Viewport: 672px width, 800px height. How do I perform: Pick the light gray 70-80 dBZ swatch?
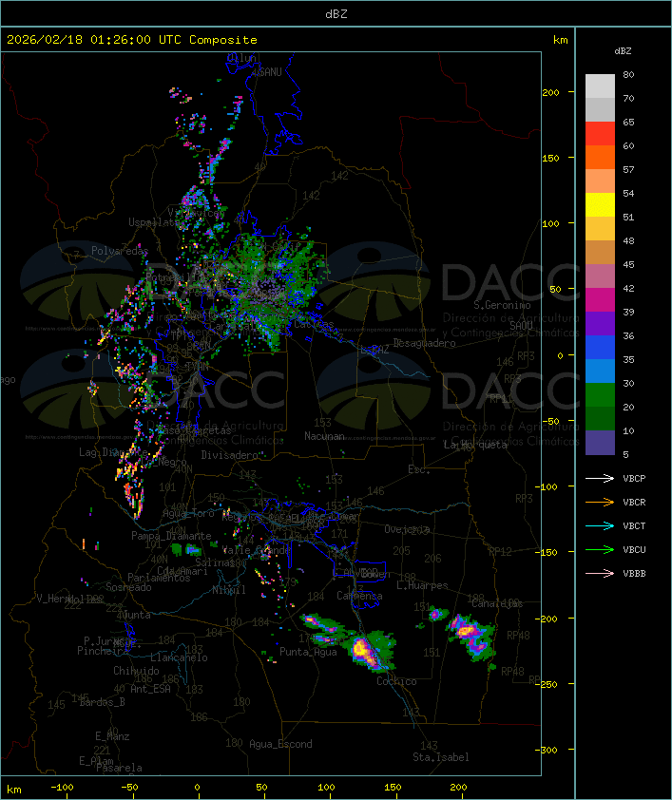point(600,86)
